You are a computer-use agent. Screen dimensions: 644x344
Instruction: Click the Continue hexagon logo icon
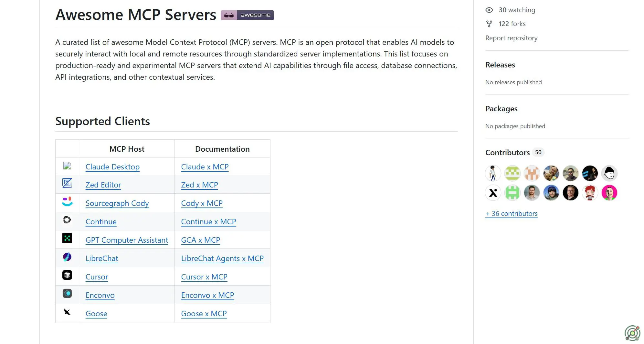(x=67, y=220)
